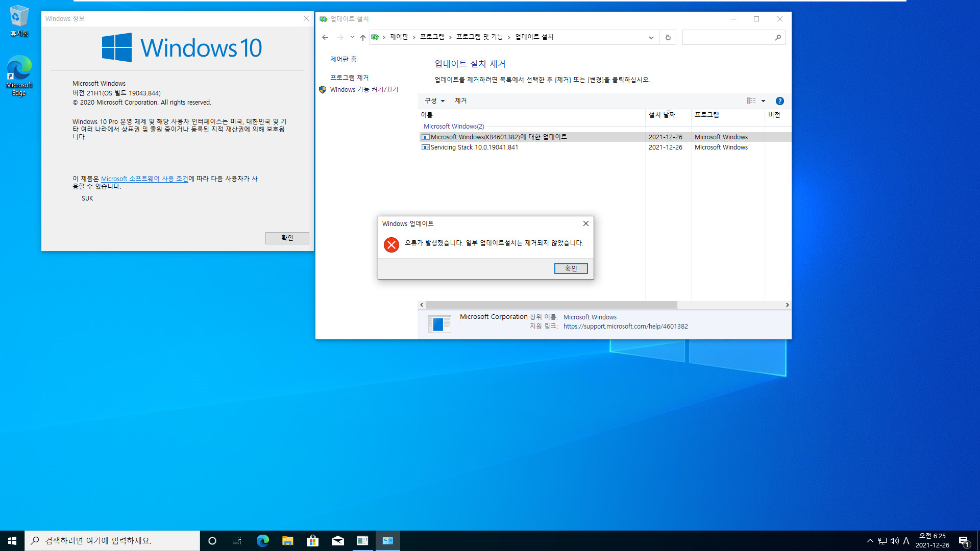Switch to control panel app in taskbar
The width and height of the screenshot is (980, 551).
coord(387,541)
